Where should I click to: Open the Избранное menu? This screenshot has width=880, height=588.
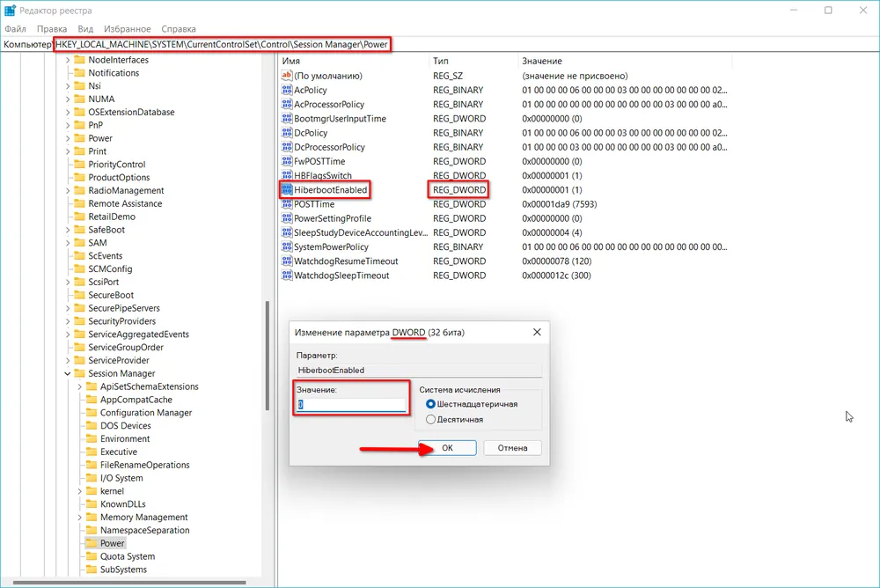(x=127, y=29)
